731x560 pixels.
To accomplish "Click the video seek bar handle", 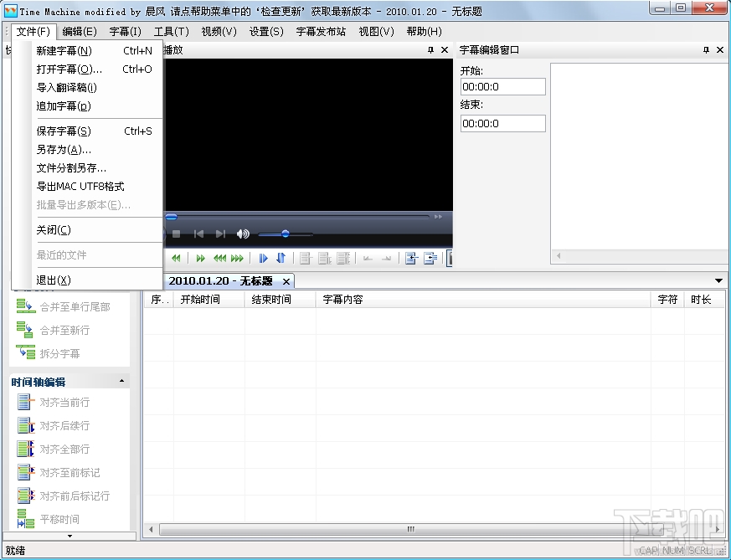I will (x=171, y=217).
